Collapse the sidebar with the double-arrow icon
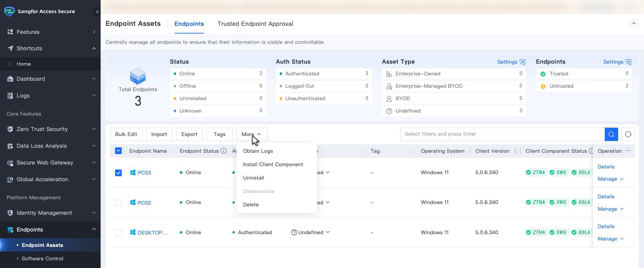644x268 pixels. point(97,12)
